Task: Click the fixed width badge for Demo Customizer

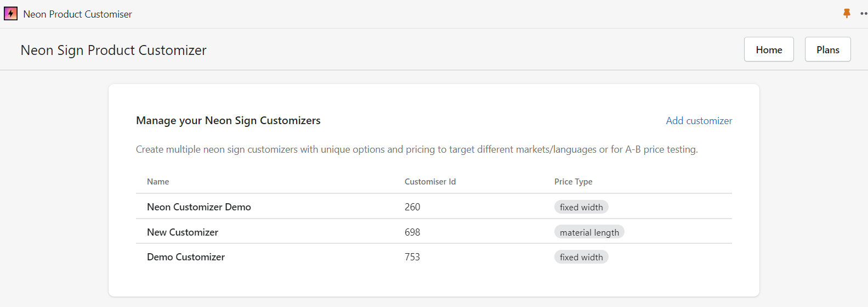Action: [x=581, y=257]
